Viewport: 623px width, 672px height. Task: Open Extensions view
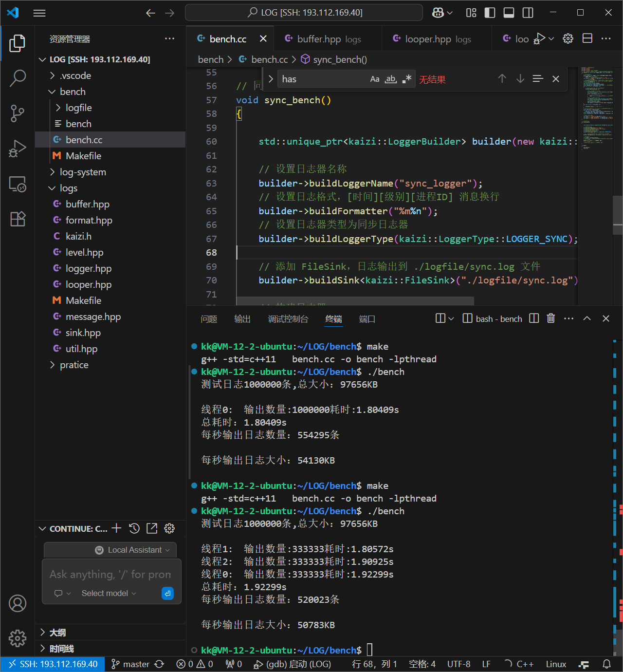click(x=18, y=219)
